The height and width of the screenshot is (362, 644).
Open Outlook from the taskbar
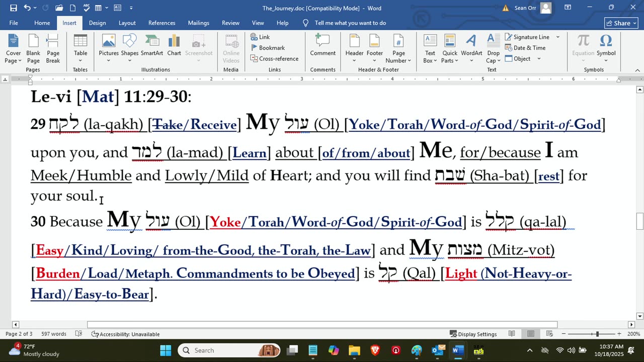[438, 350]
